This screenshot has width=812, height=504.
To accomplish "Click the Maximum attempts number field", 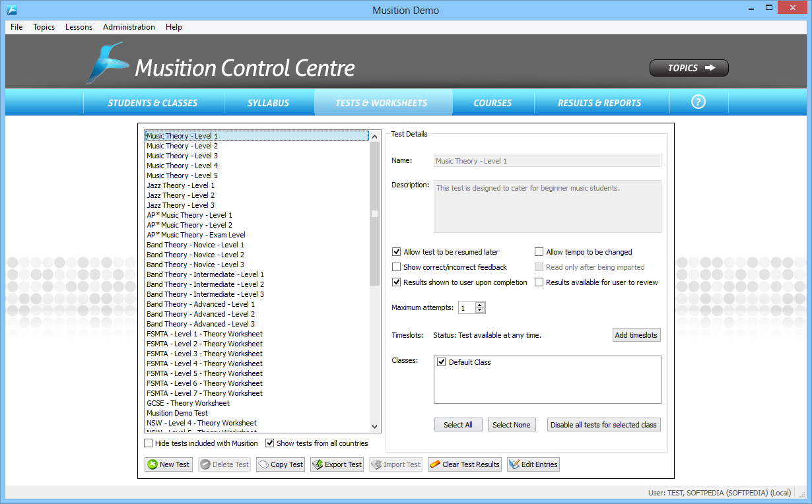I will tap(467, 308).
